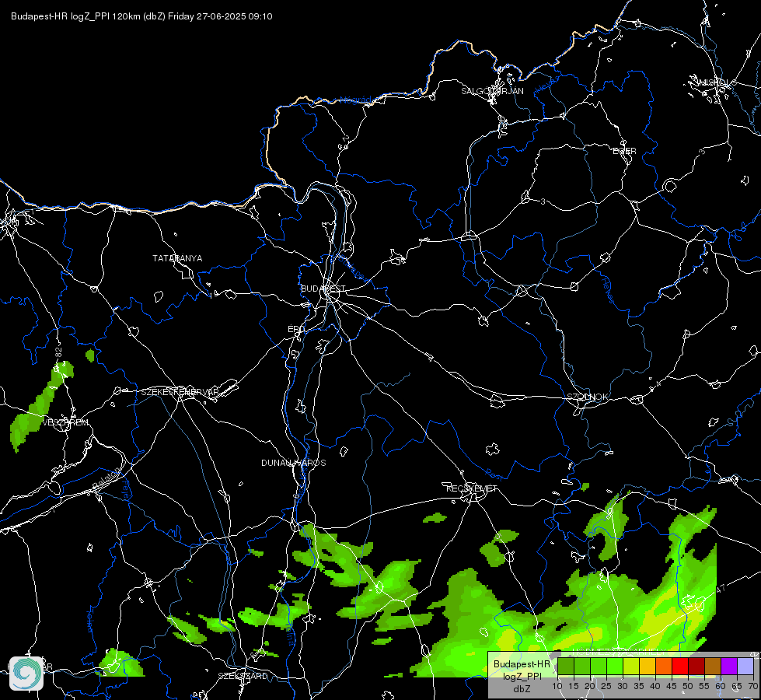Image resolution: width=761 pixels, height=700 pixels.
Task: Select the 10-15 dBZ dark green swatch
Action: 566,667
